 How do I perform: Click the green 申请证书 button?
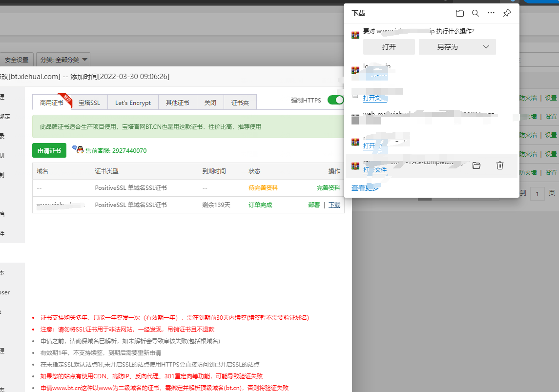tap(49, 151)
